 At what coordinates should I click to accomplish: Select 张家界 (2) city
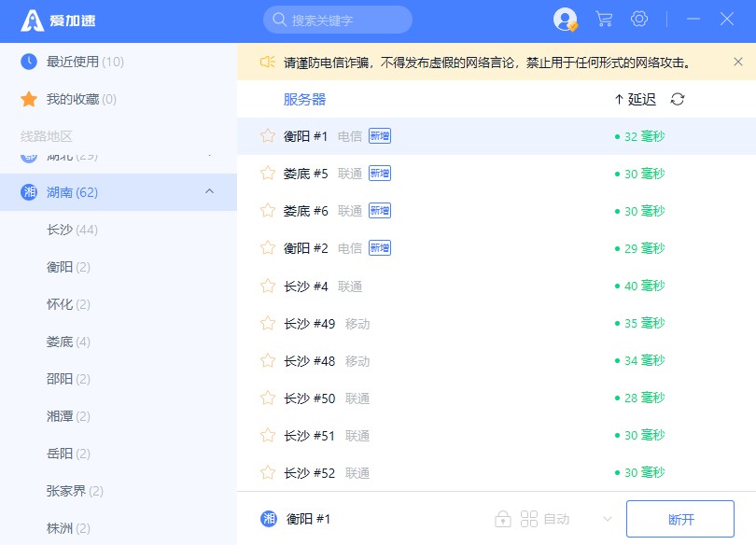[119, 491]
